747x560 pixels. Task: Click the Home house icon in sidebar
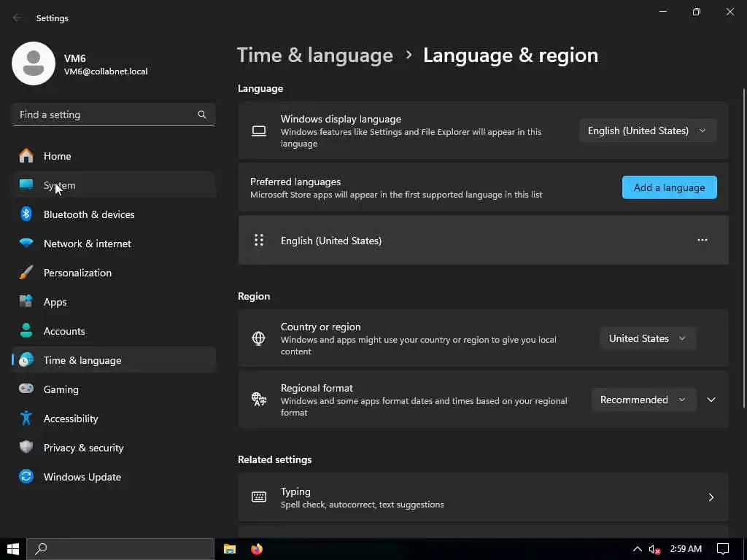coord(26,156)
